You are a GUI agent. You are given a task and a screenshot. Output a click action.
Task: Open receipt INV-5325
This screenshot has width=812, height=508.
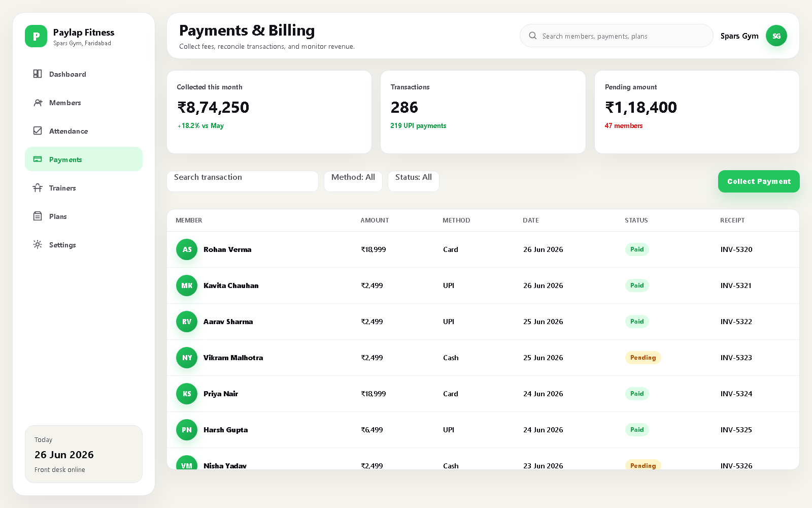[736, 430]
